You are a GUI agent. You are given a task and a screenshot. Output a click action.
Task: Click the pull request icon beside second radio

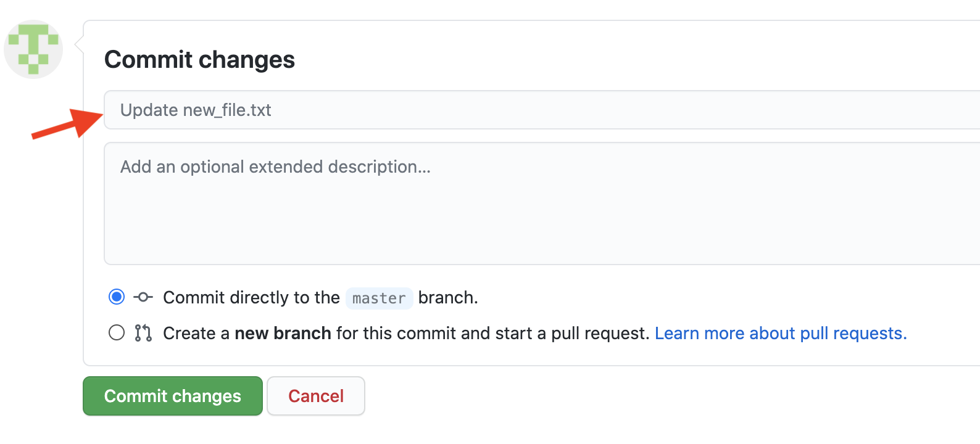143,333
